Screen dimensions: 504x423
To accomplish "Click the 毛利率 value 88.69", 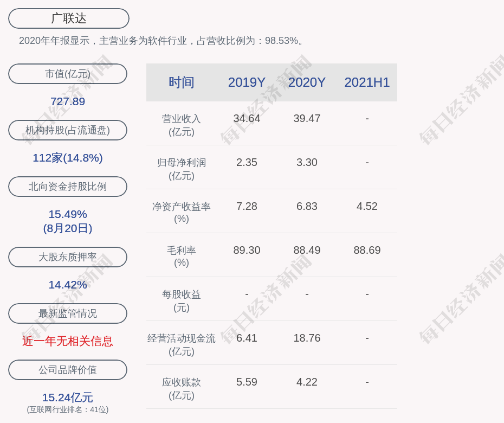I will (367, 250).
